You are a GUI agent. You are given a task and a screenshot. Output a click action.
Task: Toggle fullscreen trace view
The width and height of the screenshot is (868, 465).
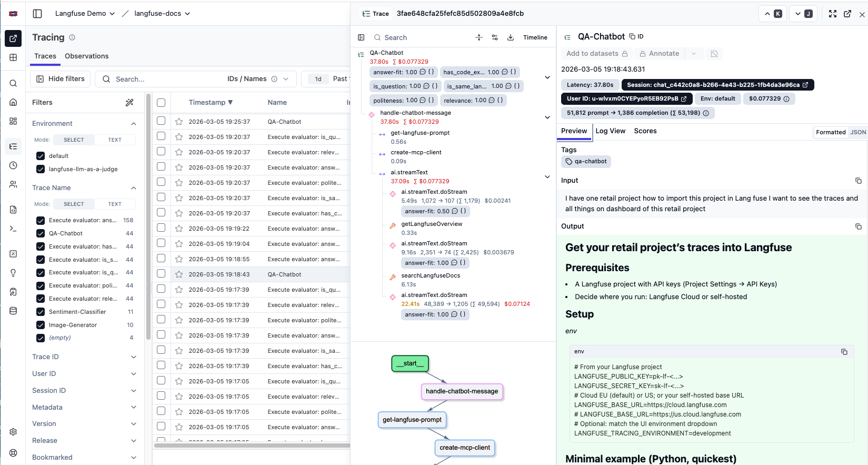coord(832,14)
